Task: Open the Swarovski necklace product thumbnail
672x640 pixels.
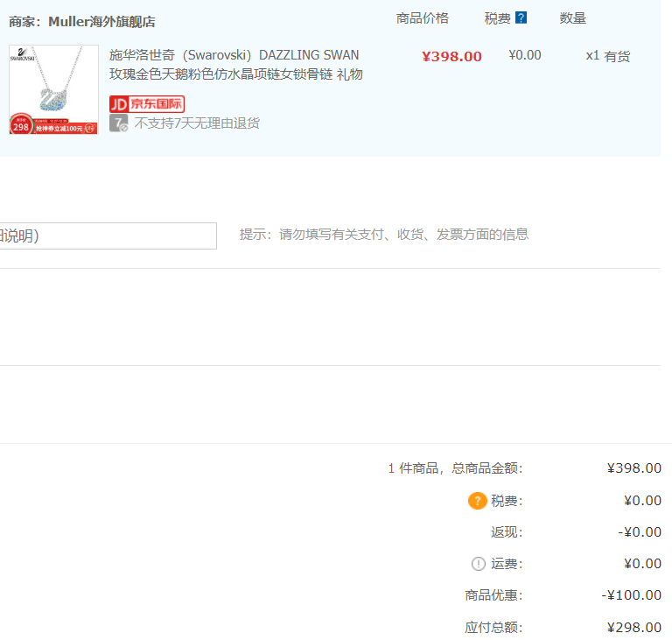Action: [x=53, y=89]
